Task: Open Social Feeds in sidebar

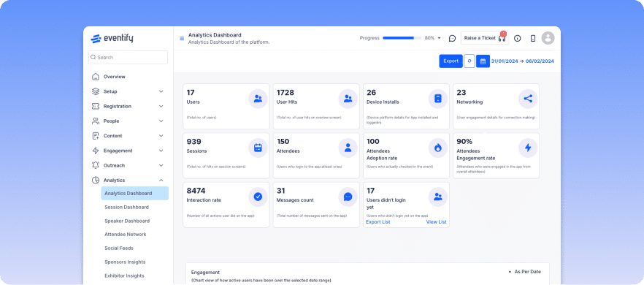Action: (119, 248)
